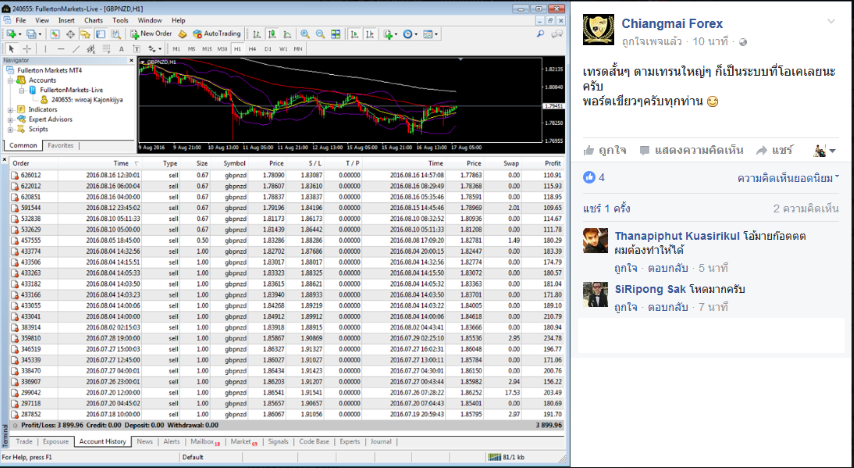The width and height of the screenshot is (854, 468).
Task: Click the share button on the post
Action: click(774, 150)
